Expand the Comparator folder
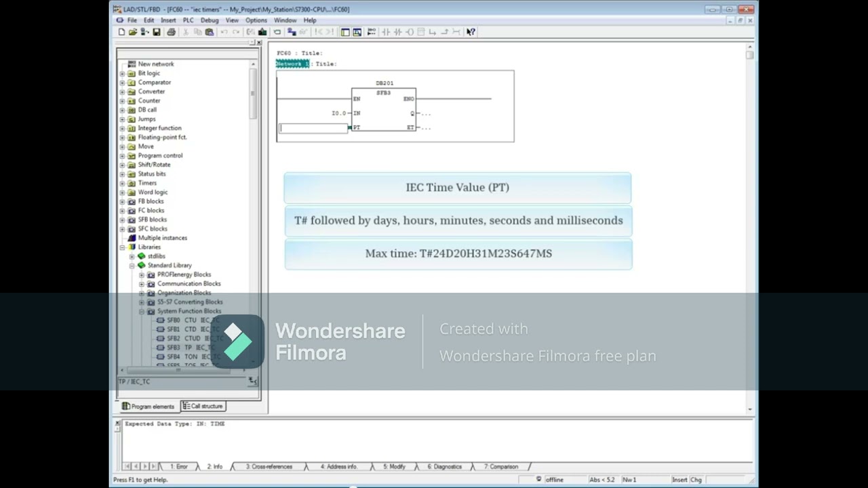Viewport: 868px width, 488px height. tap(122, 83)
